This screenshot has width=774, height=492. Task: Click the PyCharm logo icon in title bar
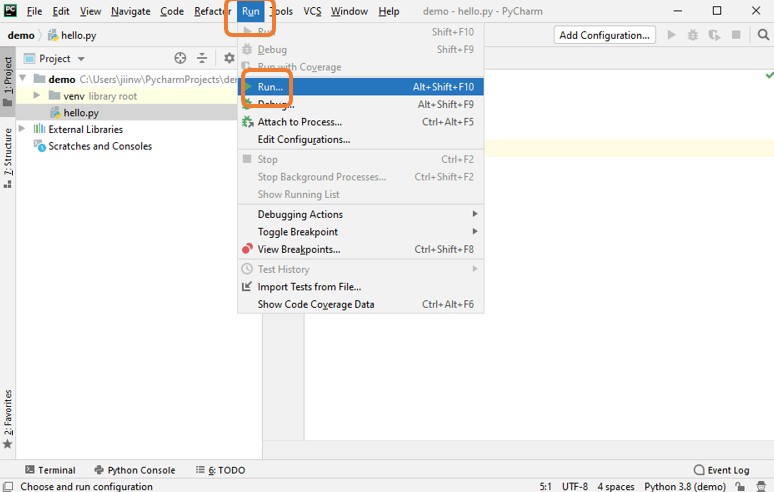click(10, 10)
